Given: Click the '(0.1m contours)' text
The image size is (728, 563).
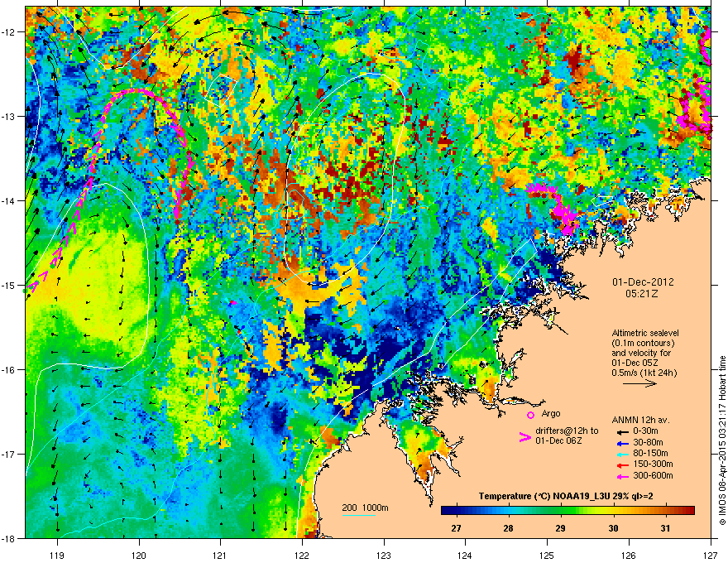Looking at the screenshot, I should 643,343.
